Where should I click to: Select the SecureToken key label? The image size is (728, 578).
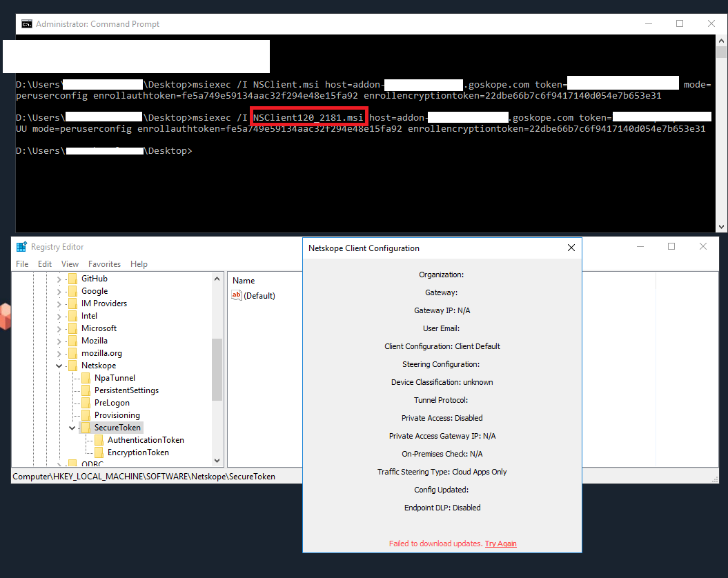point(117,428)
